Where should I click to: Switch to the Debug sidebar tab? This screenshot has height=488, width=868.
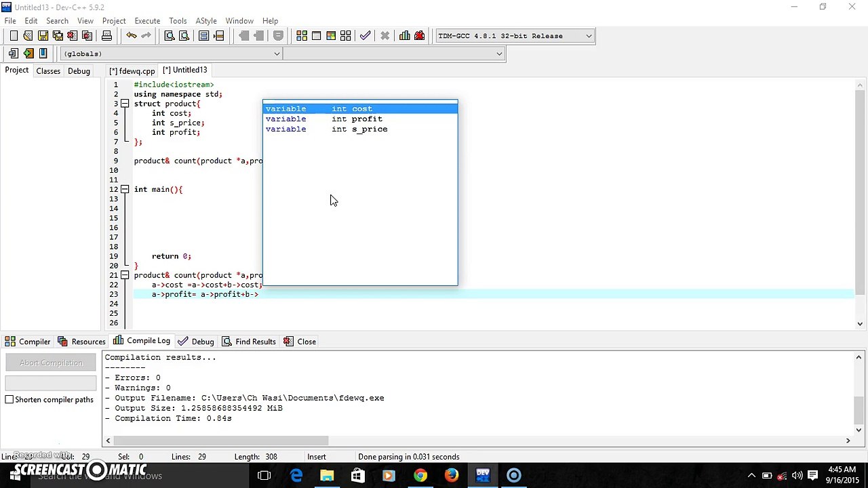click(x=79, y=70)
